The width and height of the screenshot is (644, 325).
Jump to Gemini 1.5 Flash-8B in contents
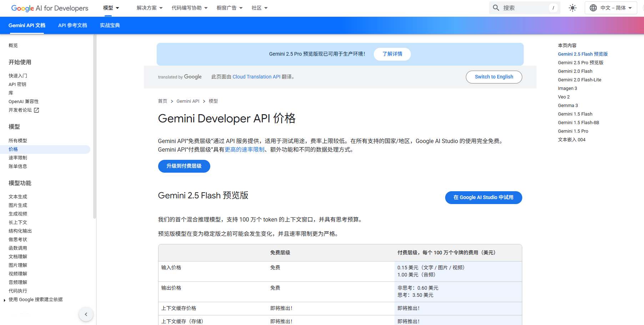click(578, 123)
